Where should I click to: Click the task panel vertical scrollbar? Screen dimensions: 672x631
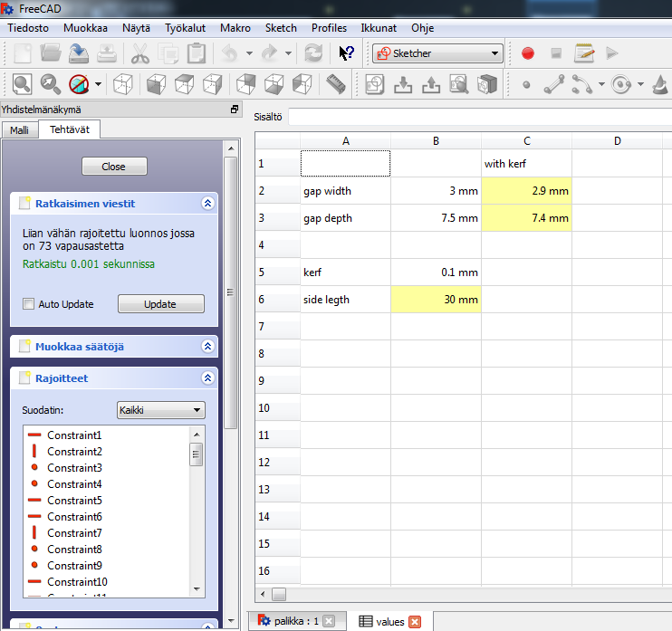coord(231,292)
